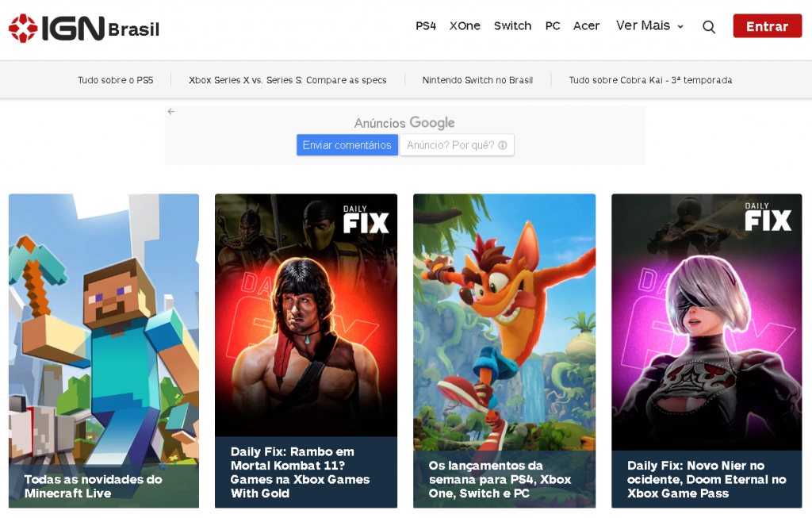Open Tudo sobre Cobra Kai link
This screenshot has height=518, width=812.
[650, 80]
